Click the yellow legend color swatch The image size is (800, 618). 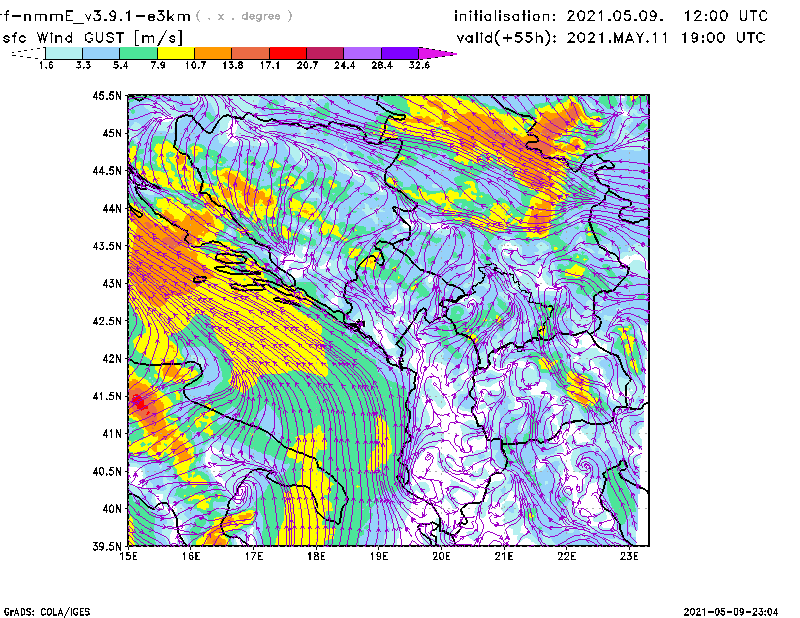(176, 53)
